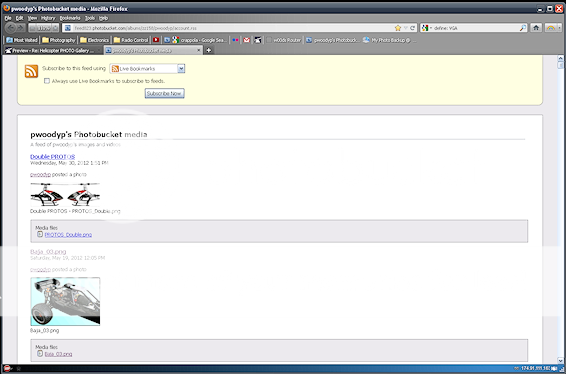The image size is (566, 374).
Task: Open the PROTOS_Double.png media file link
Action: [x=68, y=235]
